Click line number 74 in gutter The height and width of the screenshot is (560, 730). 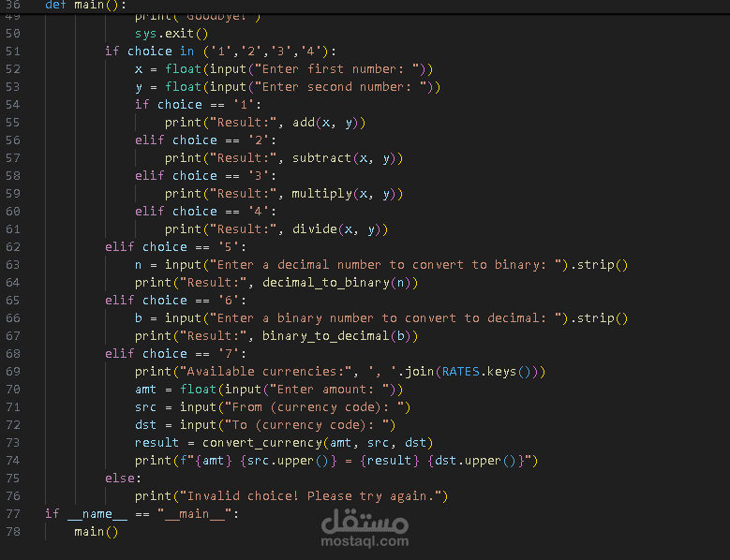click(x=13, y=461)
